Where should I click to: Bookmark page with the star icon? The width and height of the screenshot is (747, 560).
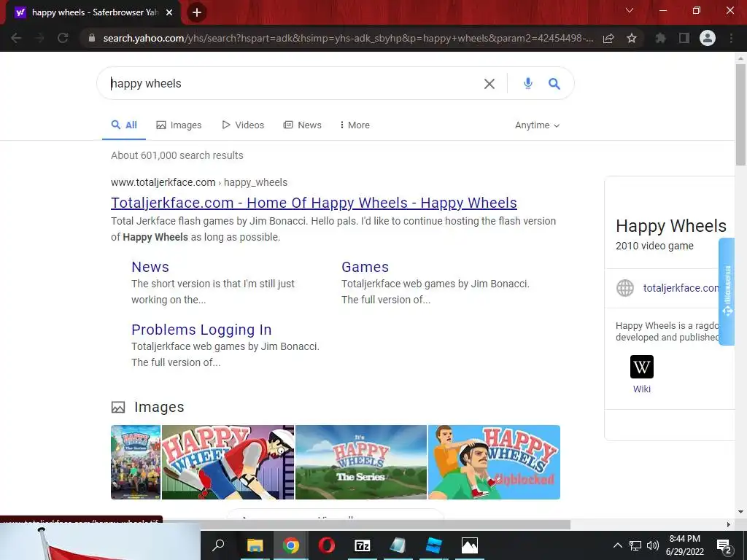point(632,38)
